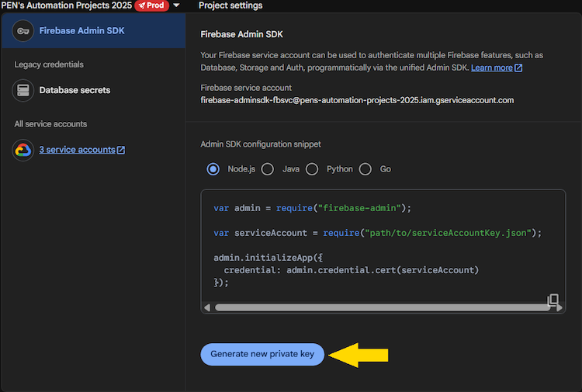
Task: Click the firebase-adminsdk service account email text
Action: coord(357,100)
